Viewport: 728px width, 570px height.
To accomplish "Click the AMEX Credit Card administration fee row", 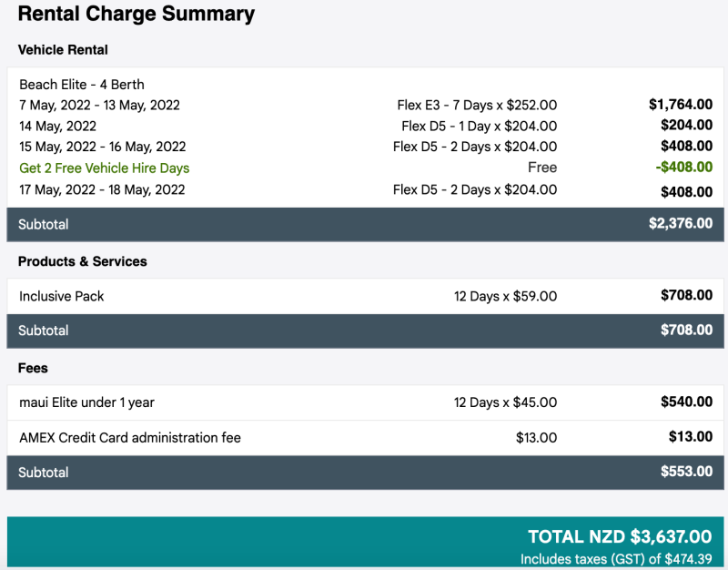I will click(365, 438).
